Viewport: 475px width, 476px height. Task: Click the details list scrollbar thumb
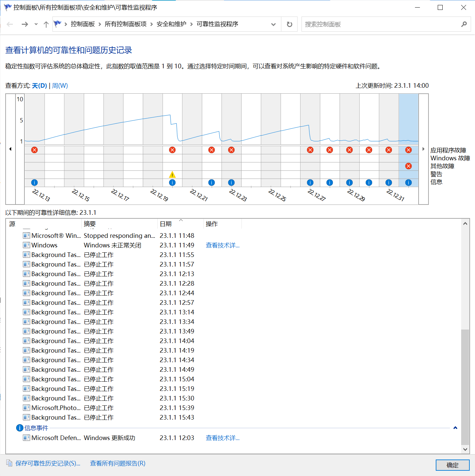pyautogui.click(x=465, y=387)
